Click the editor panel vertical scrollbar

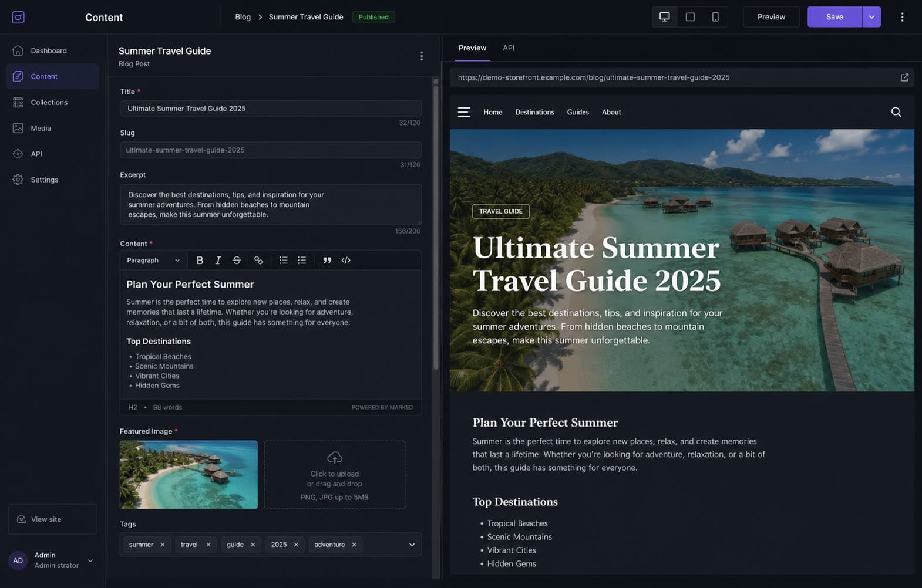436,229
